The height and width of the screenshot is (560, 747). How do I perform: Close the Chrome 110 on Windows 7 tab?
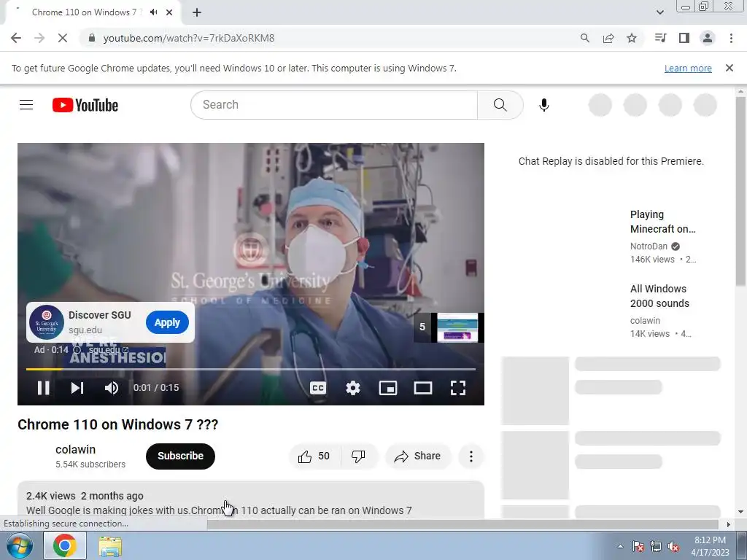[169, 12]
